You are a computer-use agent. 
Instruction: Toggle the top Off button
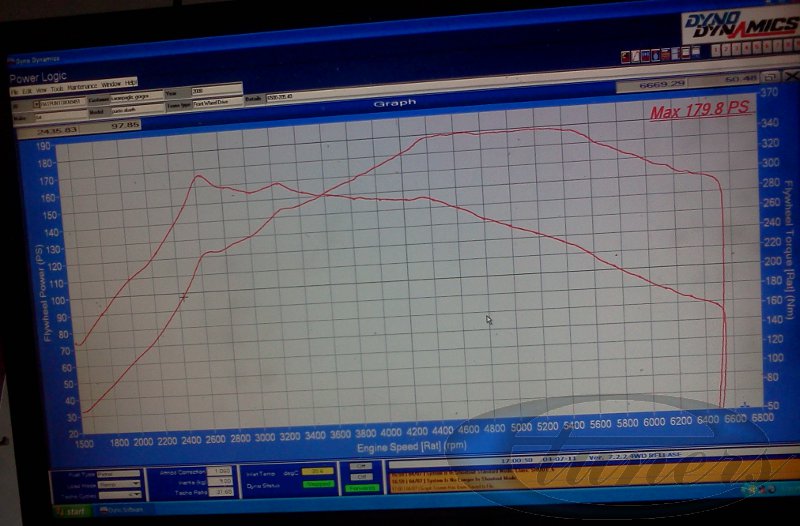pyautogui.click(x=360, y=466)
